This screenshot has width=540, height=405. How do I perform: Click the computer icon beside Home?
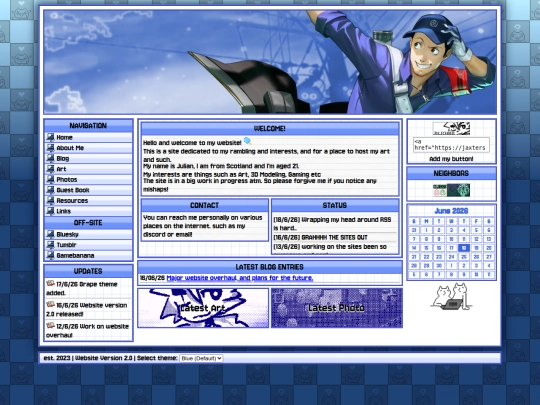(x=50, y=137)
